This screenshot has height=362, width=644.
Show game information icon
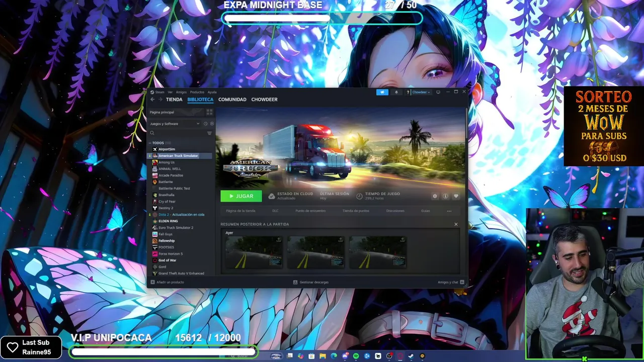pos(445,196)
